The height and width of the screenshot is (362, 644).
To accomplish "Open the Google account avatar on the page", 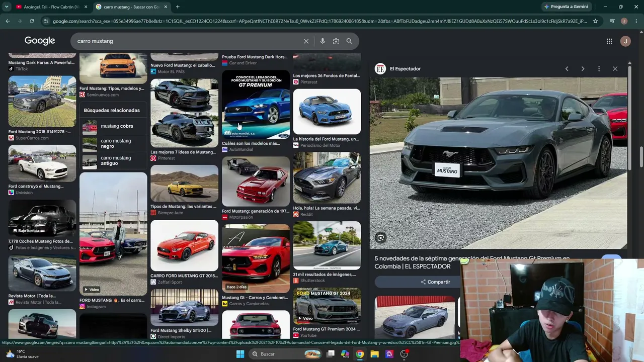I will click(x=625, y=41).
